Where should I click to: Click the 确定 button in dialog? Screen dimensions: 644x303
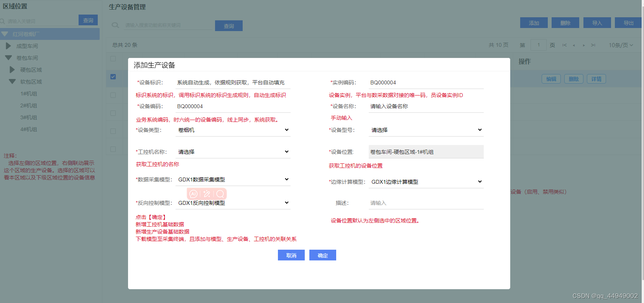(x=323, y=255)
